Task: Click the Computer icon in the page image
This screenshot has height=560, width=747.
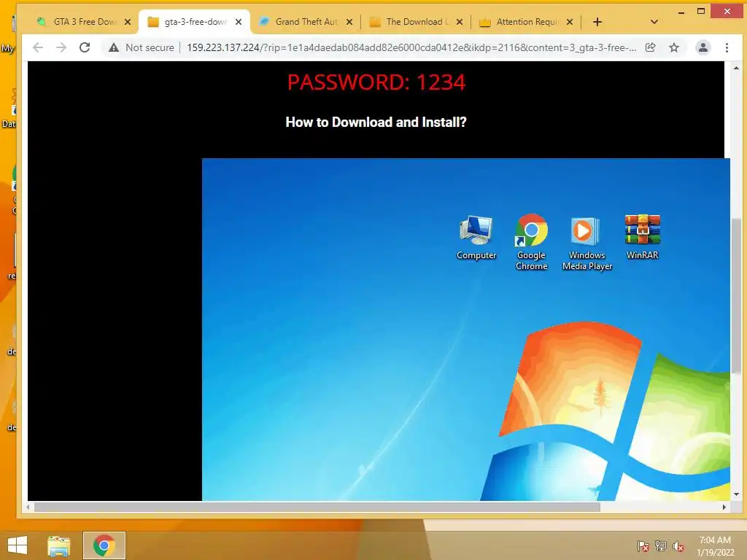Action: pyautogui.click(x=476, y=238)
